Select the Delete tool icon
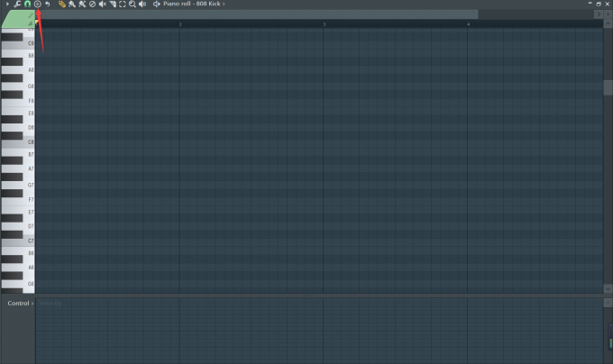Viewport: 613px width, 364px height. pos(92,4)
